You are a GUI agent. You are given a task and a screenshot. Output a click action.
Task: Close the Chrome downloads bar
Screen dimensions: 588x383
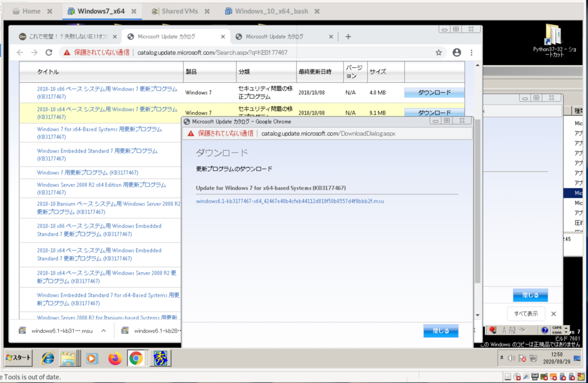pos(554,313)
